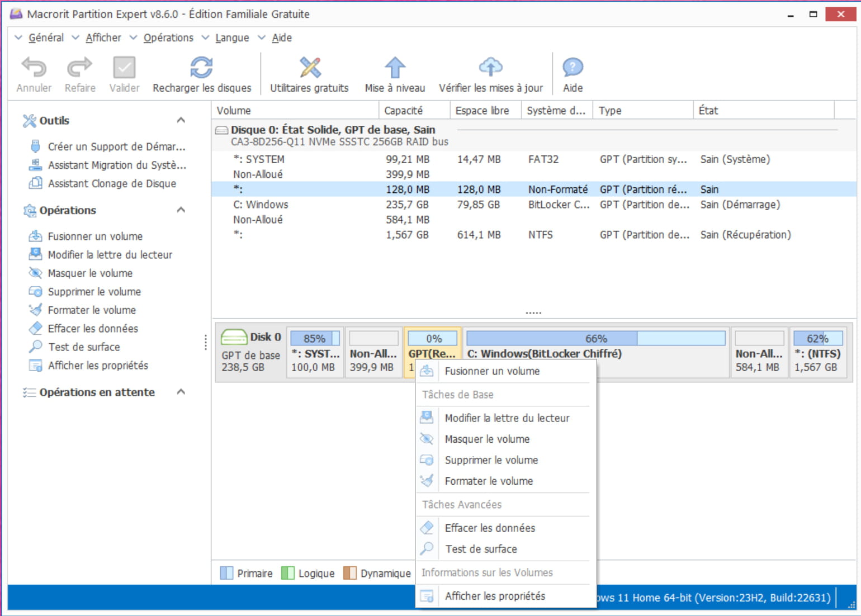Open the Général menu
861x616 pixels.
tap(46, 37)
